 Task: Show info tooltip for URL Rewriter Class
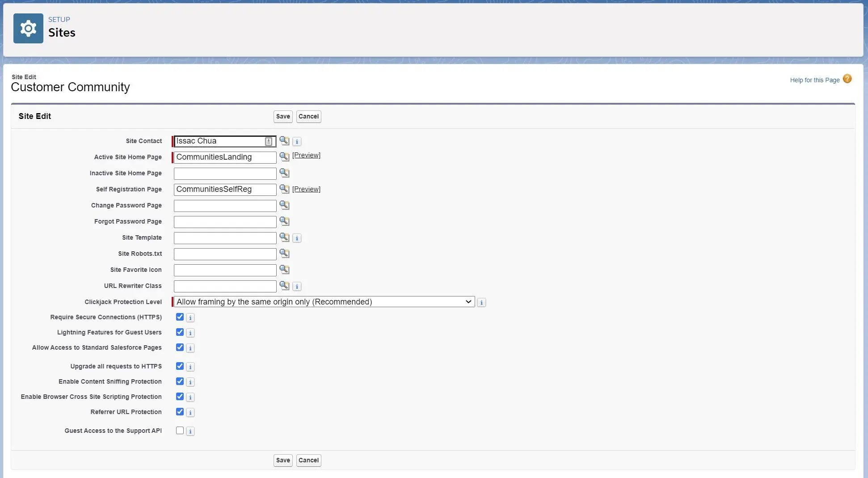coord(297,287)
